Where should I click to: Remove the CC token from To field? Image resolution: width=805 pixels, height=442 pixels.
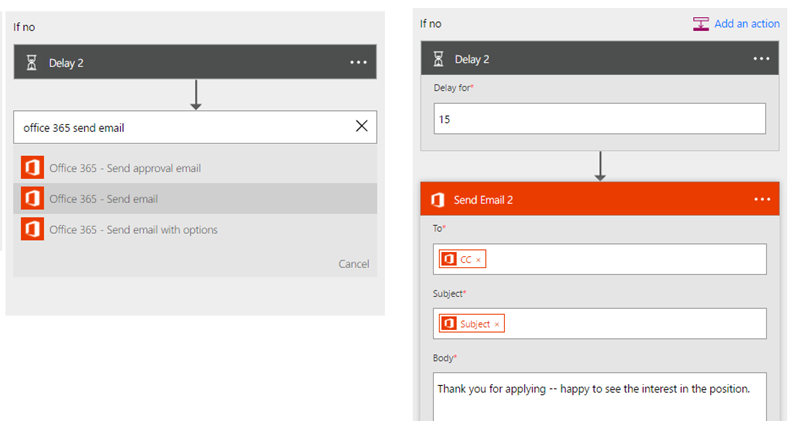(478, 260)
